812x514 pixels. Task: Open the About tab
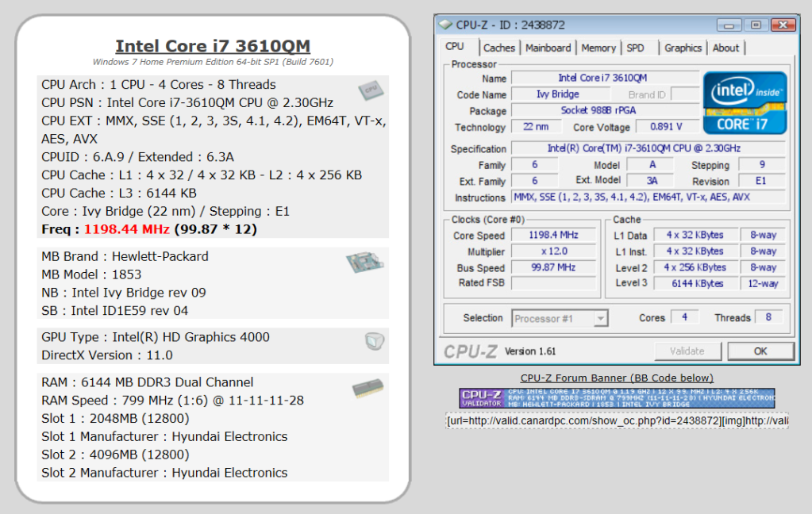pyautogui.click(x=725, y=48)
